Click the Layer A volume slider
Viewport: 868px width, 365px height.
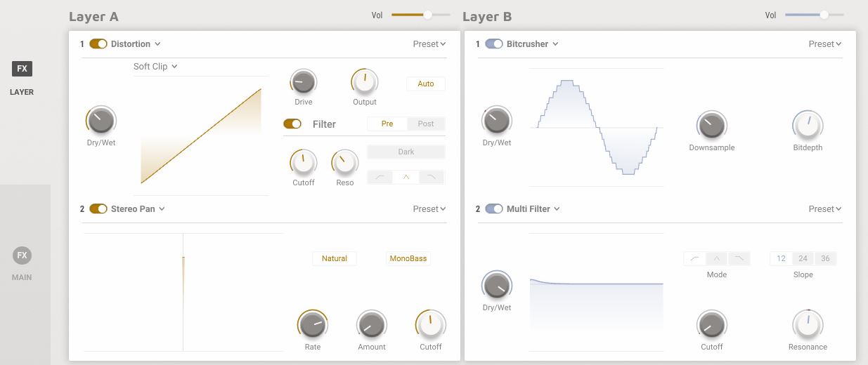click(420, 15)
